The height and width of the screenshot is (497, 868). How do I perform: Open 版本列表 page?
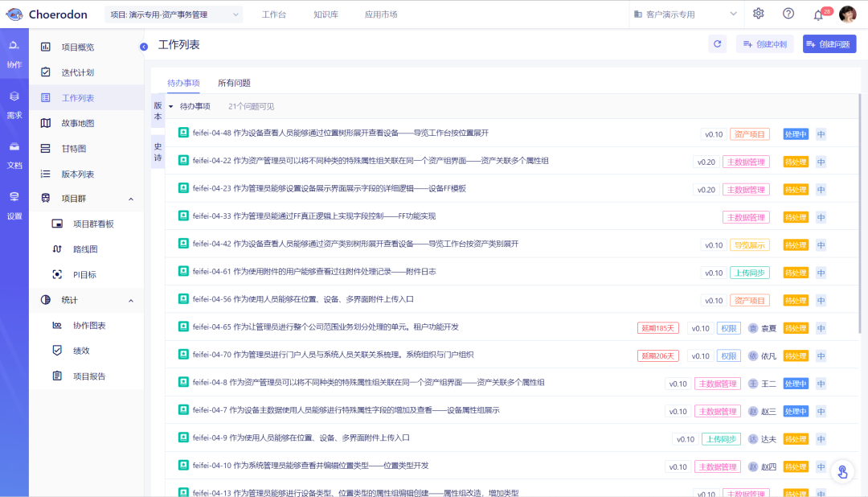(86, 174)
